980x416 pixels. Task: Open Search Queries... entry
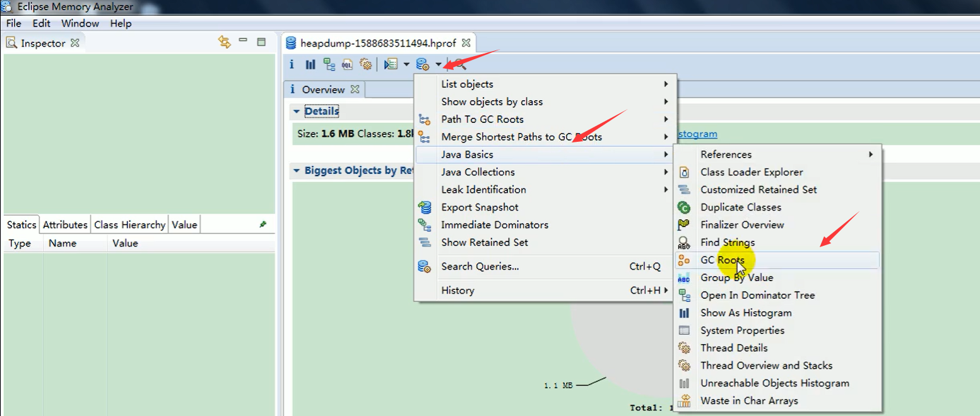(x=545, y=267)
